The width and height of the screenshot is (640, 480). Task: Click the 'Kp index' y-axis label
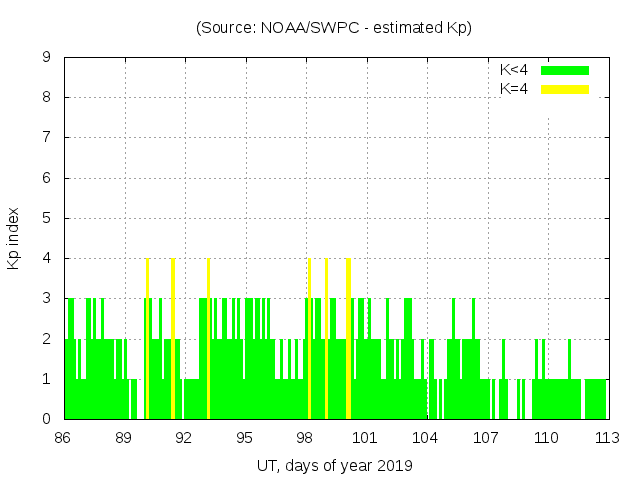tap(14, 238)
